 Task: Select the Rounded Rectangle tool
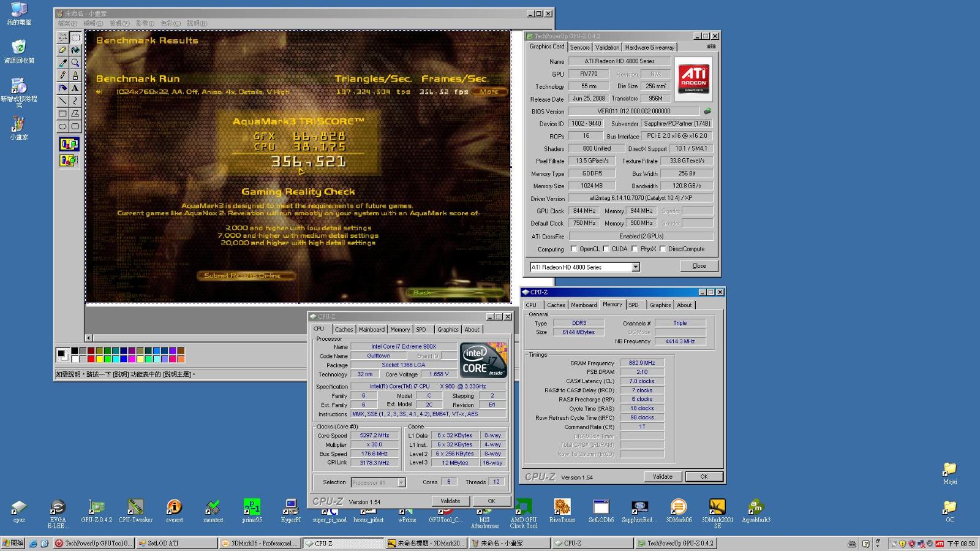coord(75,126)
